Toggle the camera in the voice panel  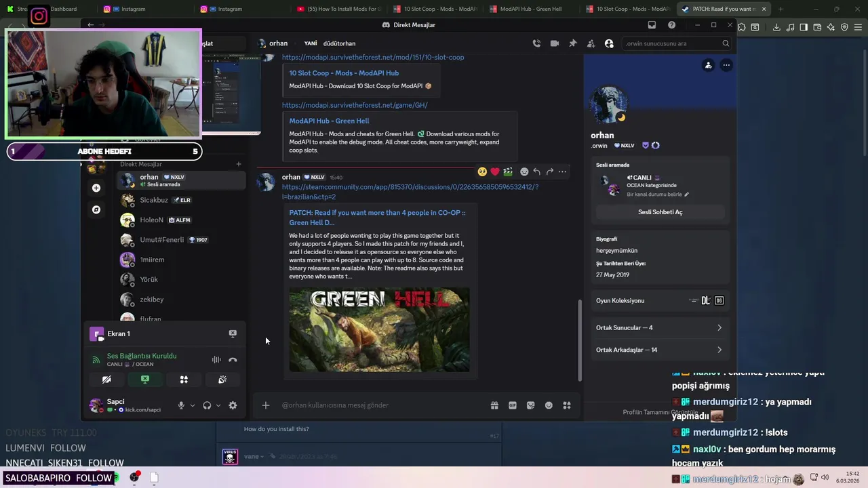pyautogui.click(x=106, y=380)
